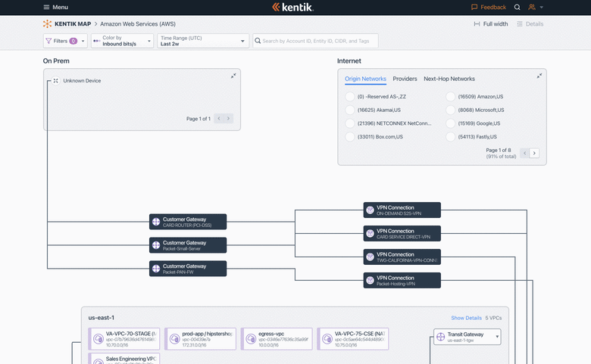Select circle for (54113) Fastly,US
591x364 pixels.
(450, 137)
